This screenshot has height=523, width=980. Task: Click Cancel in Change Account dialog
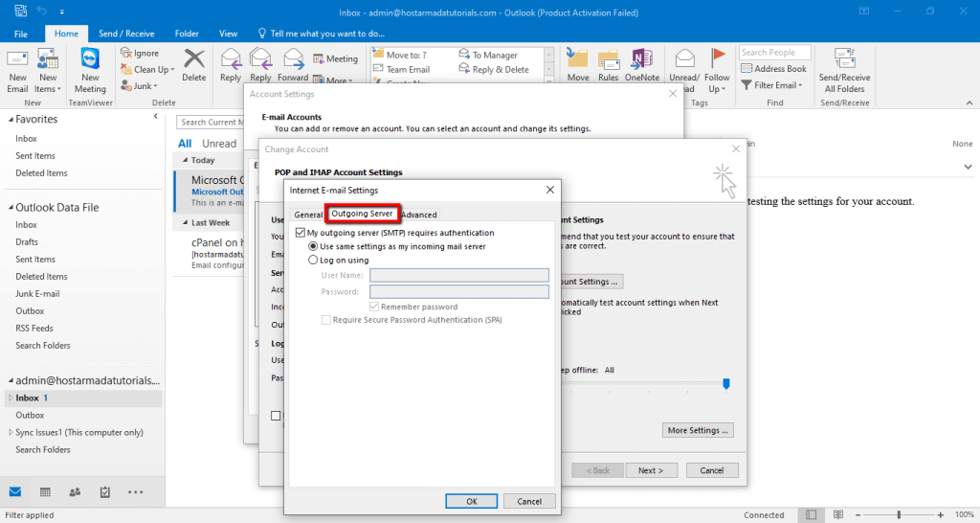tap(712, 470)
